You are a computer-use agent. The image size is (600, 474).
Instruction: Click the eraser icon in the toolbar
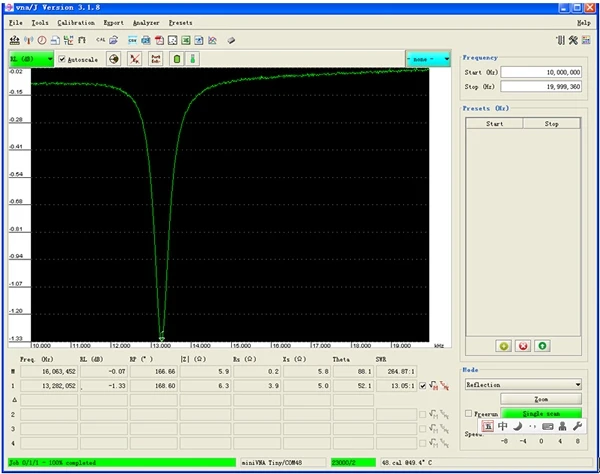click(231, 40)
